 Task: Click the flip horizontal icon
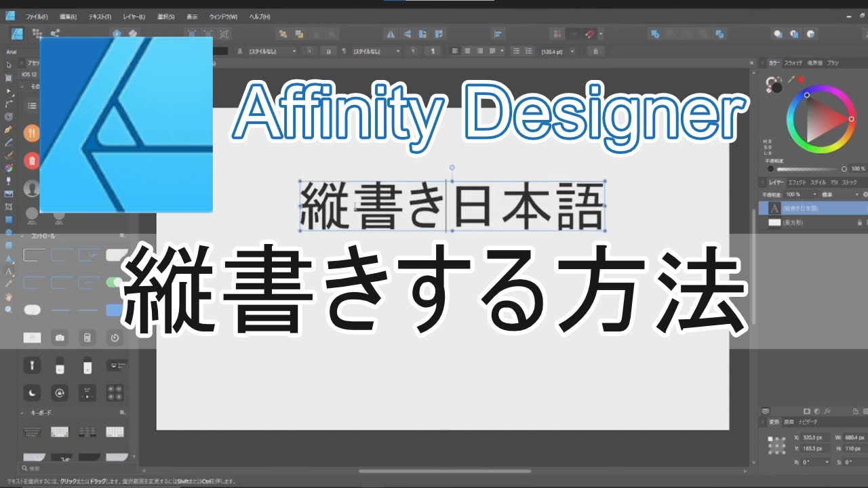point(391,33)
